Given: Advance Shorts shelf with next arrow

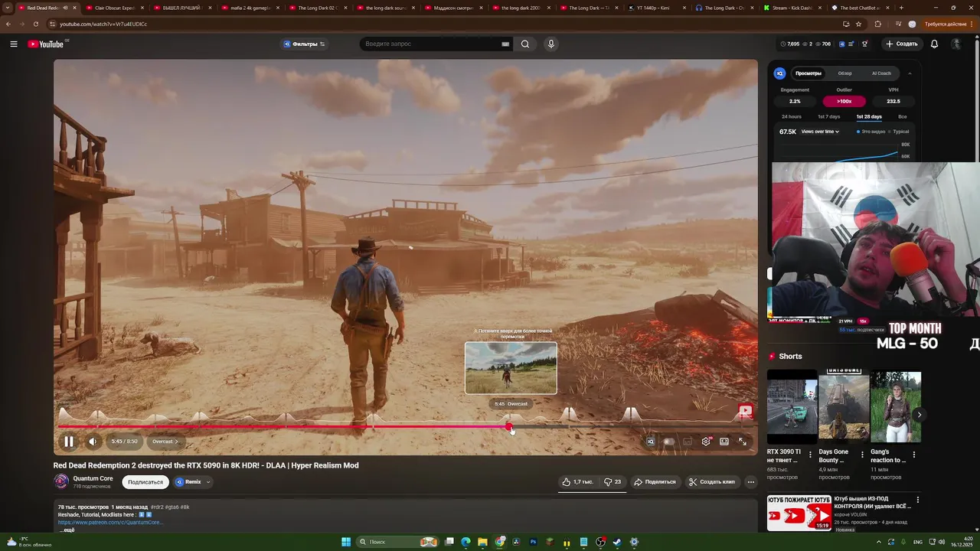Looking at the screenshot, I should coord(920,415).
